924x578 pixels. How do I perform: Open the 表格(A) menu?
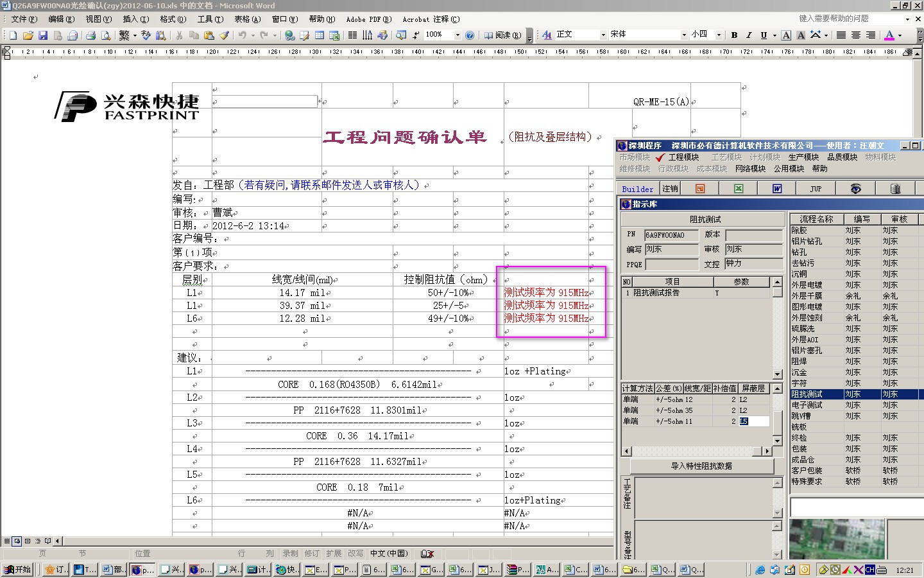(247, 19)
